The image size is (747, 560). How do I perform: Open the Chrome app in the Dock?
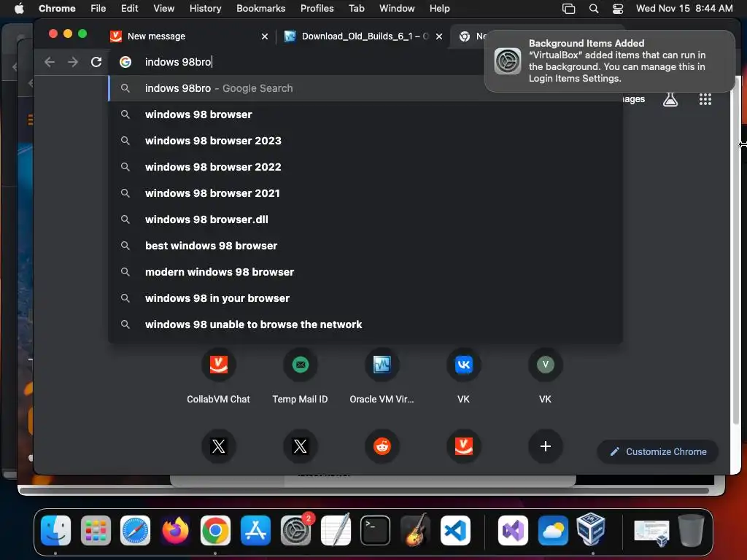point(215,530)
